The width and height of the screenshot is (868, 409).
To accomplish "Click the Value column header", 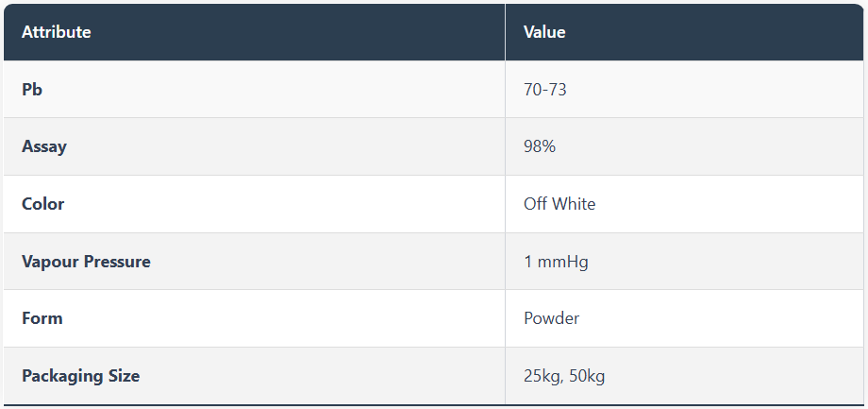I will (x=544, y=32).
